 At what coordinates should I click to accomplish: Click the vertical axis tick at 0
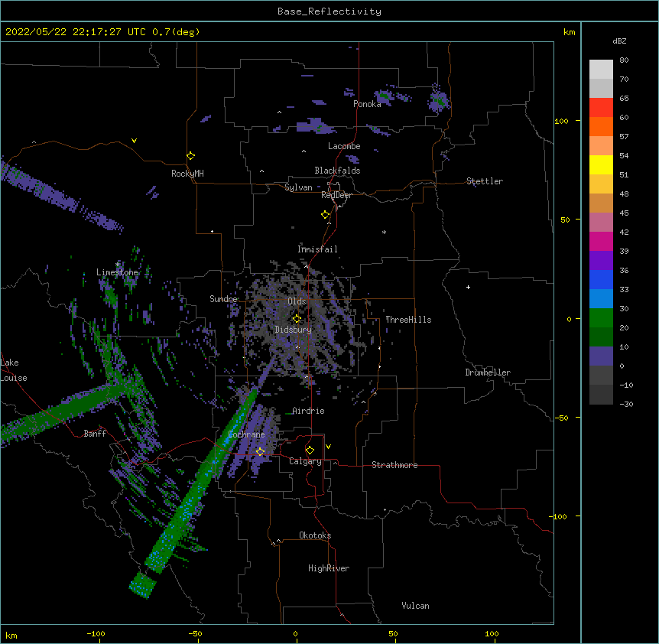(x=569, y=319)
